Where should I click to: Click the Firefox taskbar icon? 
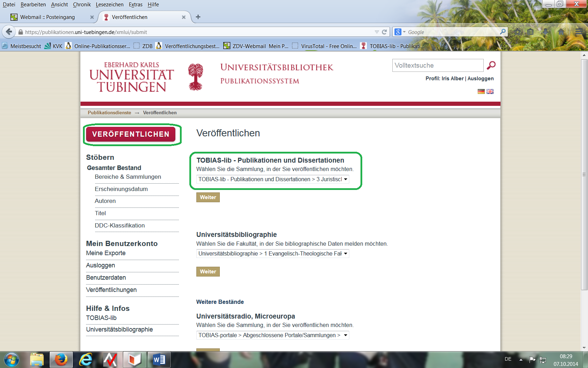[61, 360]
